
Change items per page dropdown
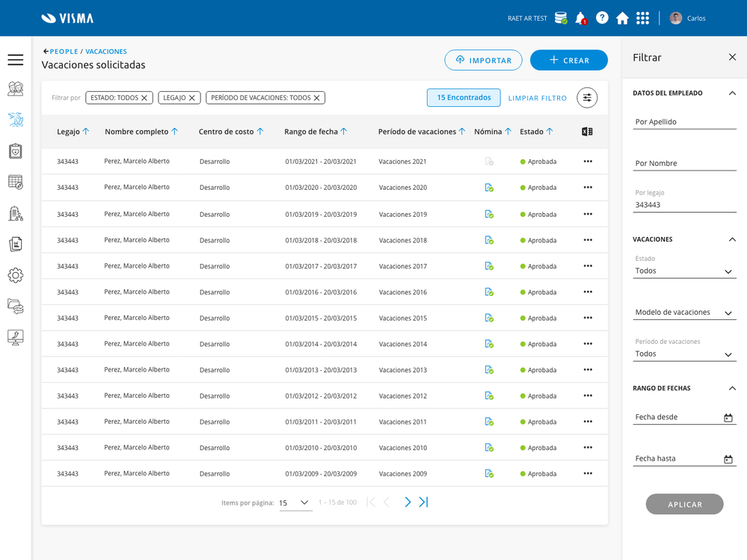click(x=295, y=503)
